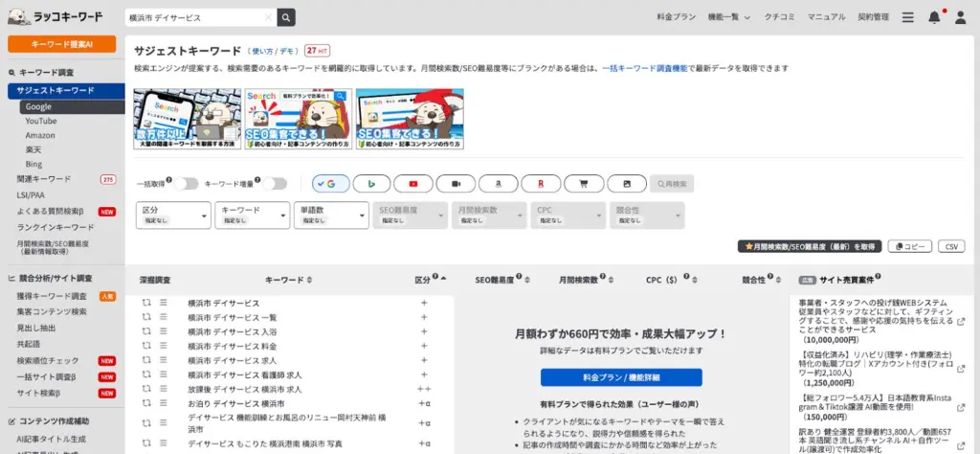Open マニュアル in the top navigation
Viewport: 980px width, 454px height.
pyautogui.click(x=826, y=17)
